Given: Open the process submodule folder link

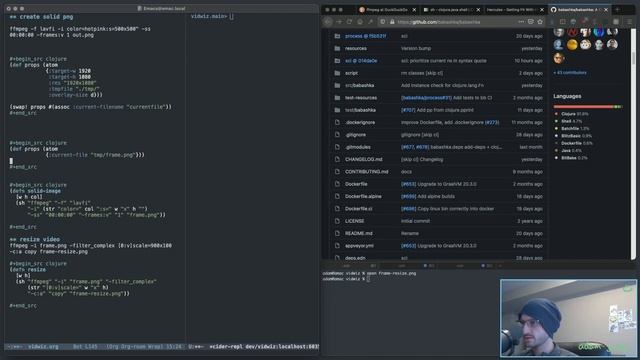Looking at the screenshot, I should [x=365, y=36].
